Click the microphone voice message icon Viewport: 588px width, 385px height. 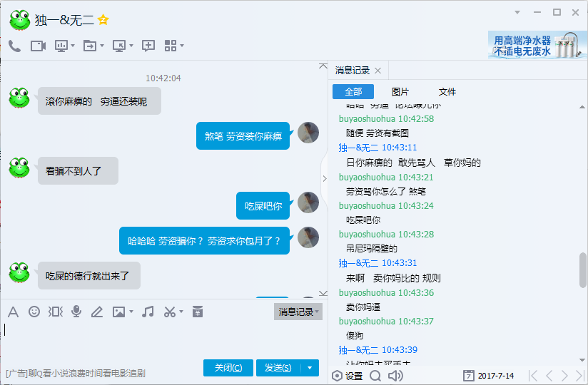(76, 312)
